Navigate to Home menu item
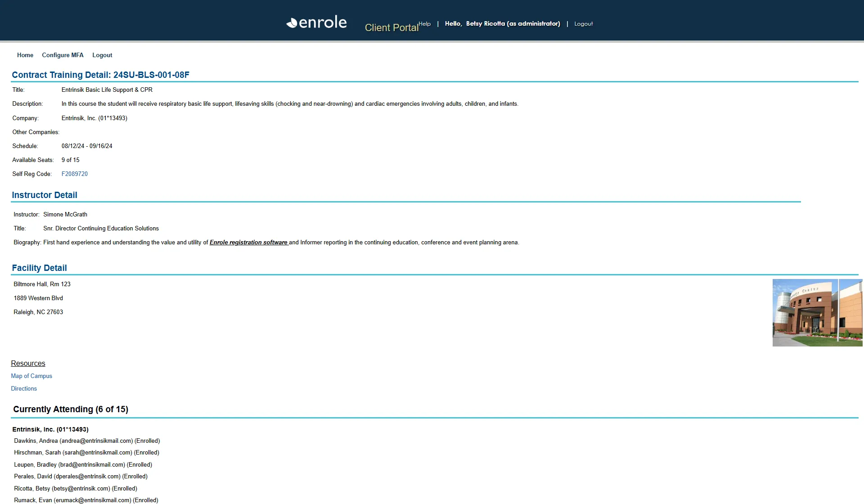 pos(25,55)
